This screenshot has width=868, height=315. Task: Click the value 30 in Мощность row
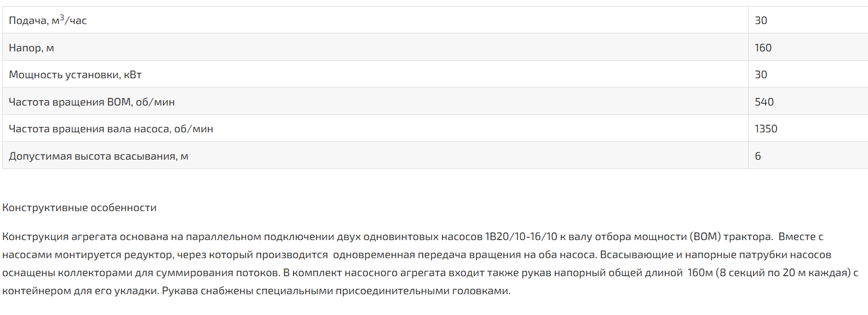click(761, 74)
